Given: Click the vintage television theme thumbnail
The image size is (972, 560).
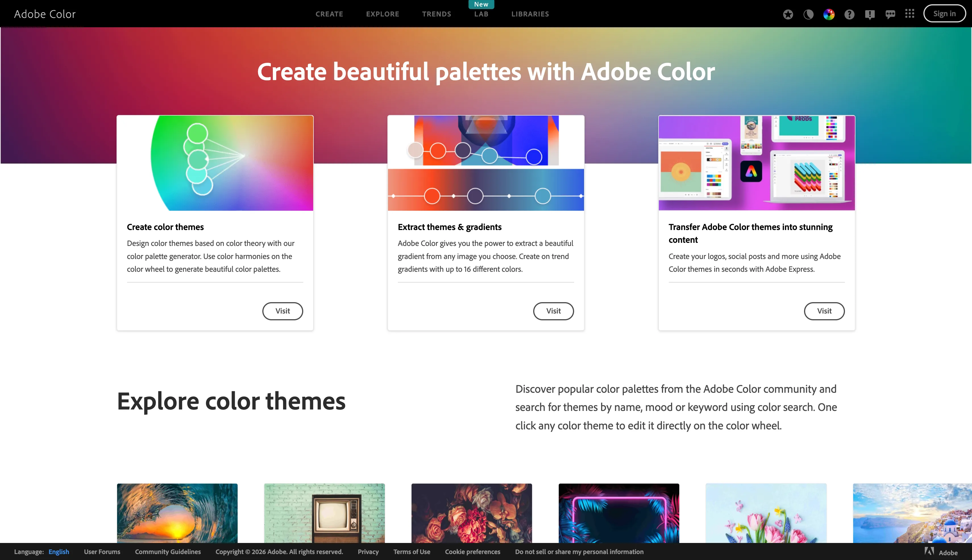Looking at the screenshot, I should [324, 513].
